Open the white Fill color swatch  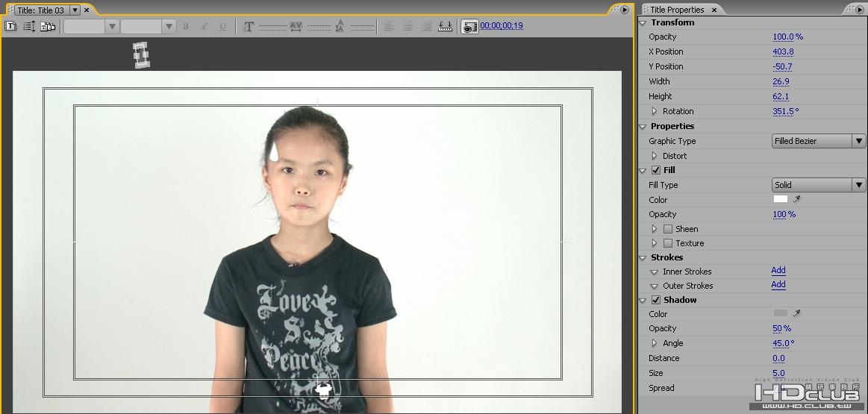point(781,199)
